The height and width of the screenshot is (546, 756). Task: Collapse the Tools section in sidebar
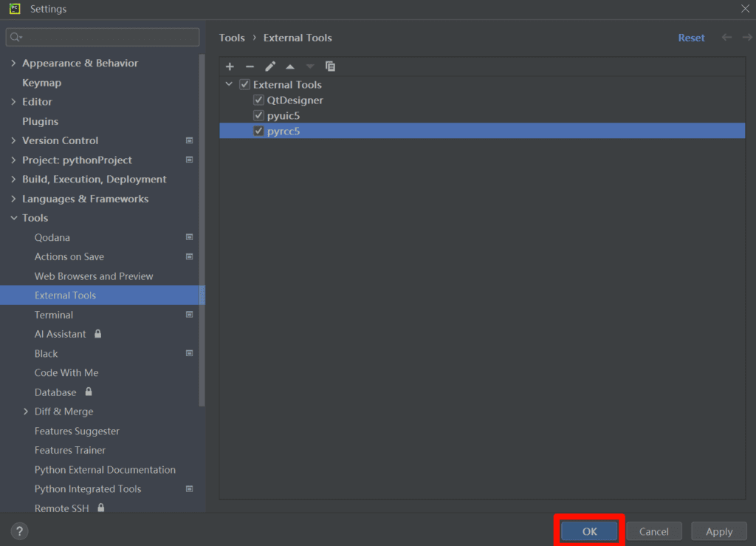point(13,218)
